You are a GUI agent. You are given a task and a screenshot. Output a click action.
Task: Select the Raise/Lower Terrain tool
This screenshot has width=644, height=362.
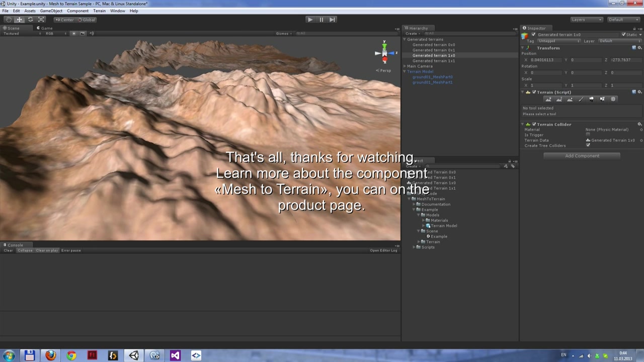[x=549, y=99]
